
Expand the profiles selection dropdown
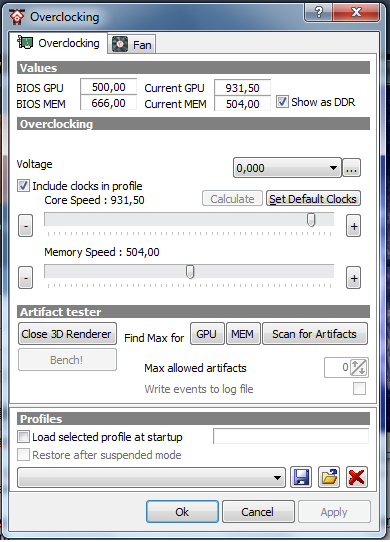coord(151,478)
